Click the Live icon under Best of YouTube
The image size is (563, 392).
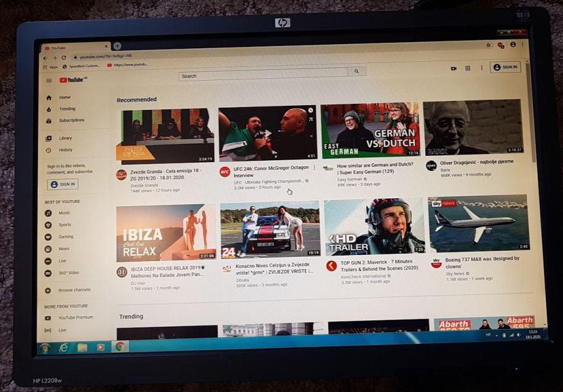48,261
